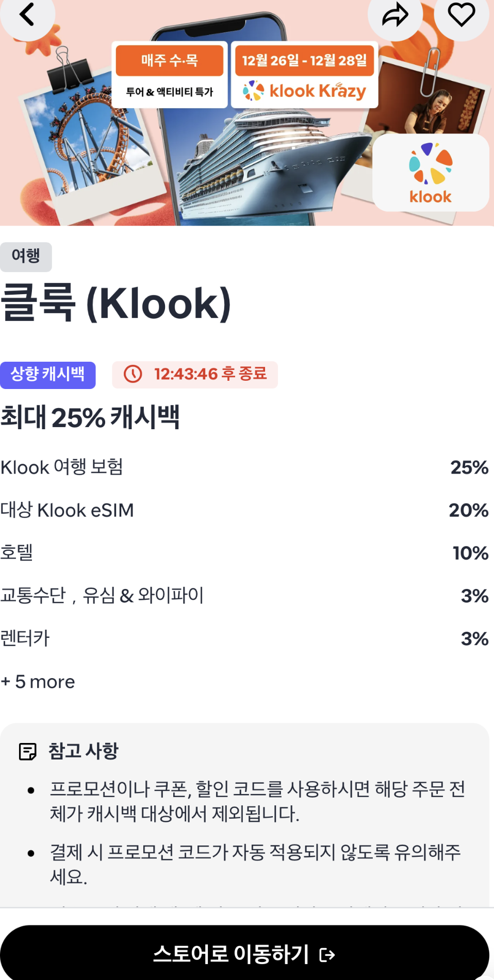Open the 12월 26일 - 12월 28일 event banner
The width and height of the screenshot is (494, 980).
[304, 60]
